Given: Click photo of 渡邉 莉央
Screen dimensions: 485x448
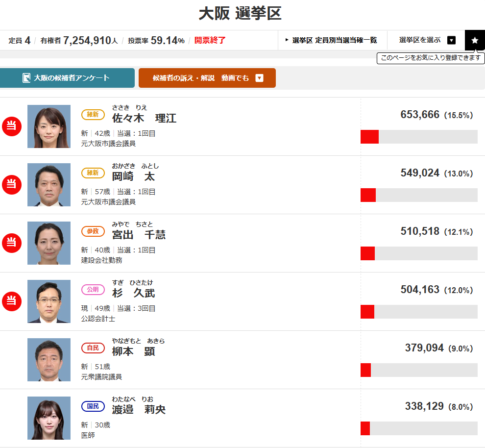Looking at the screenshot, I should click(x=49, y=418).
